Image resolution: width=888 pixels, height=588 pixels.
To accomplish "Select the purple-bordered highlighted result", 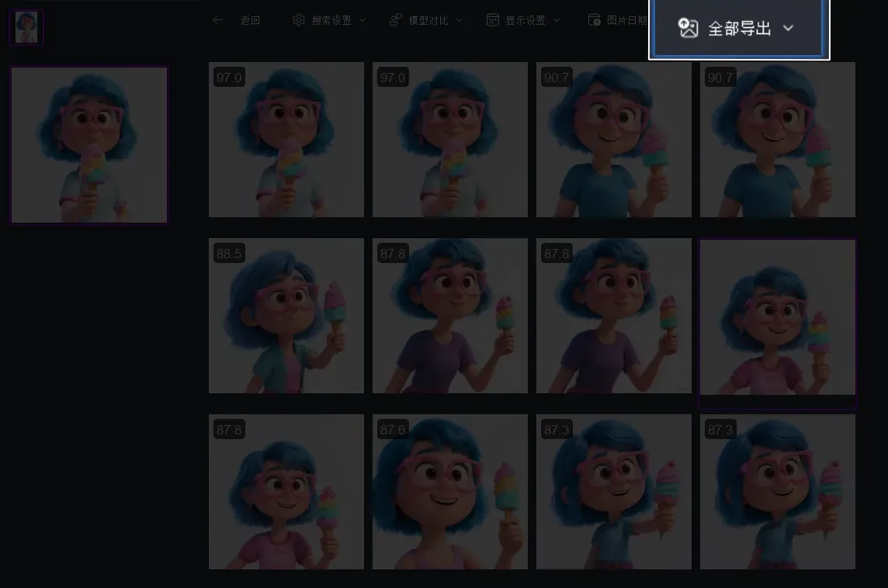I will coord(777,323).
